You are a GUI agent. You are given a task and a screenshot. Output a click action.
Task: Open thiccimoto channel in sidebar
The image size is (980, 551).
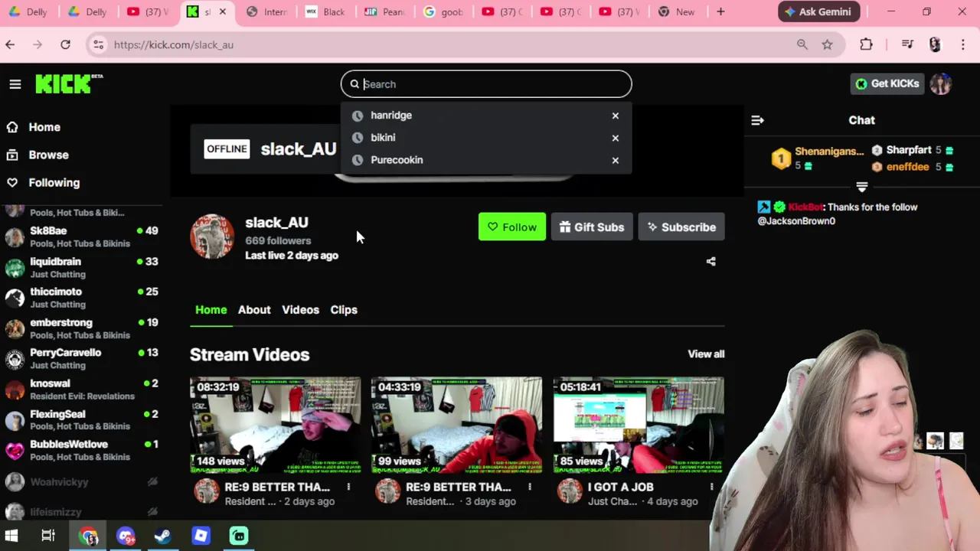[x=81, y=298]
